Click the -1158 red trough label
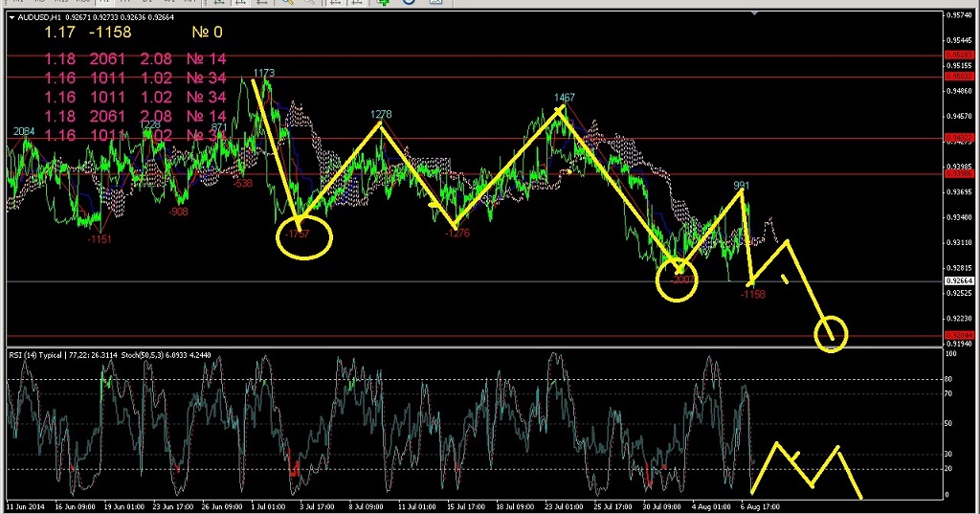The height and width of the screenshot is (514, 980). pyautogui.click(x=752, y=294)
